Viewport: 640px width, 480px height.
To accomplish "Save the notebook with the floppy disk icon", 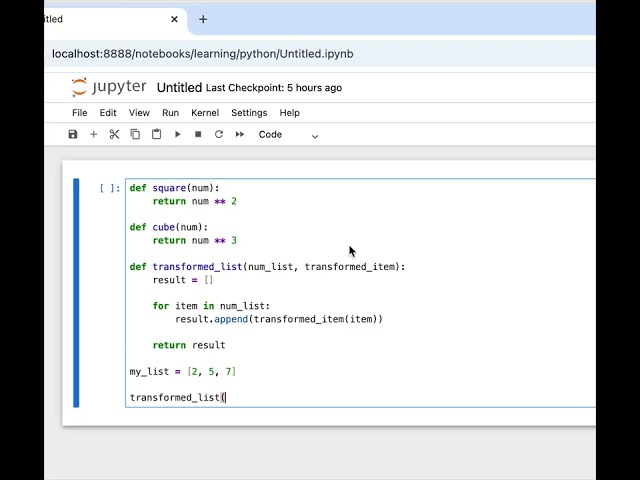I will 73,134.
